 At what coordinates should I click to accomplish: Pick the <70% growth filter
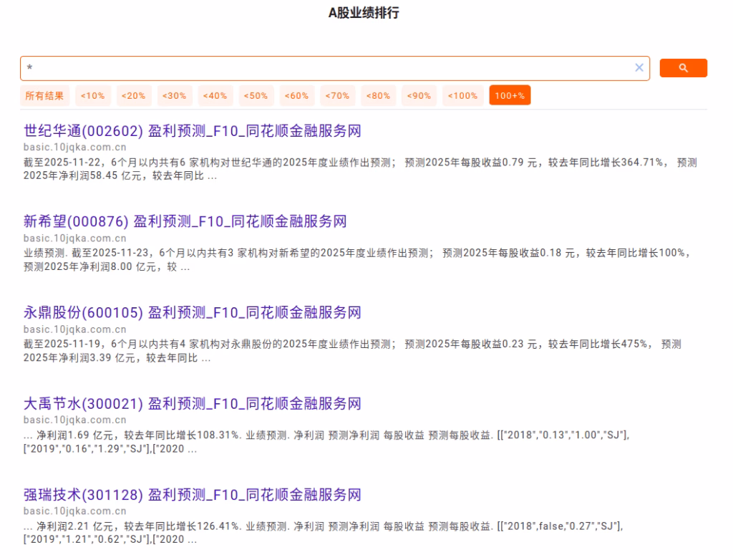tap(338, 95)
